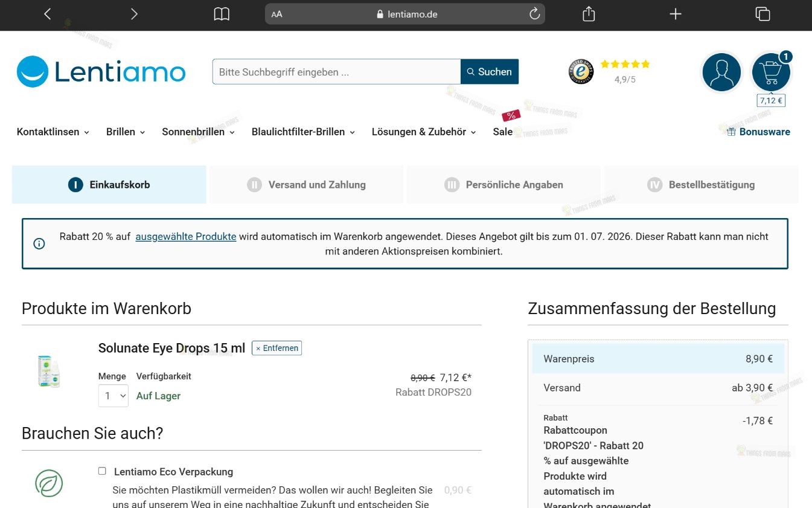This screenshot has width=812, height=508.
Task: Select the Versand und Zahlung step
Action: (306, 185)
